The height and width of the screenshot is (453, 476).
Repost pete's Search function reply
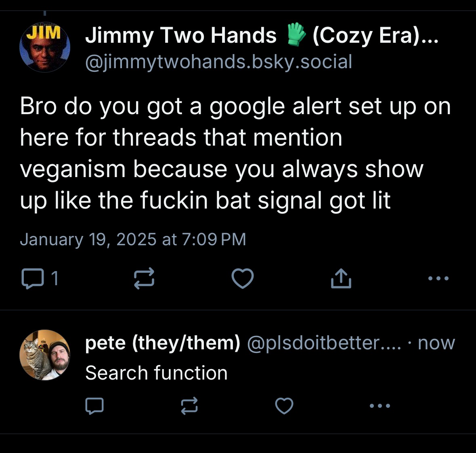[189, 406]
